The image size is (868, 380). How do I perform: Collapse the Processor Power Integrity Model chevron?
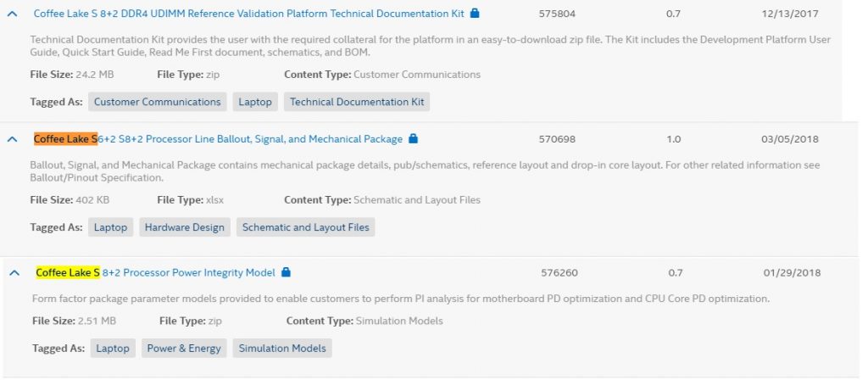coord(14,272)
